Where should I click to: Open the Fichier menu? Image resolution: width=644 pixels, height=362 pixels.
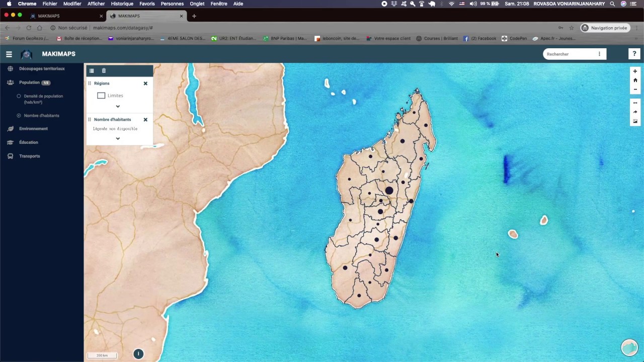[50, 4]
